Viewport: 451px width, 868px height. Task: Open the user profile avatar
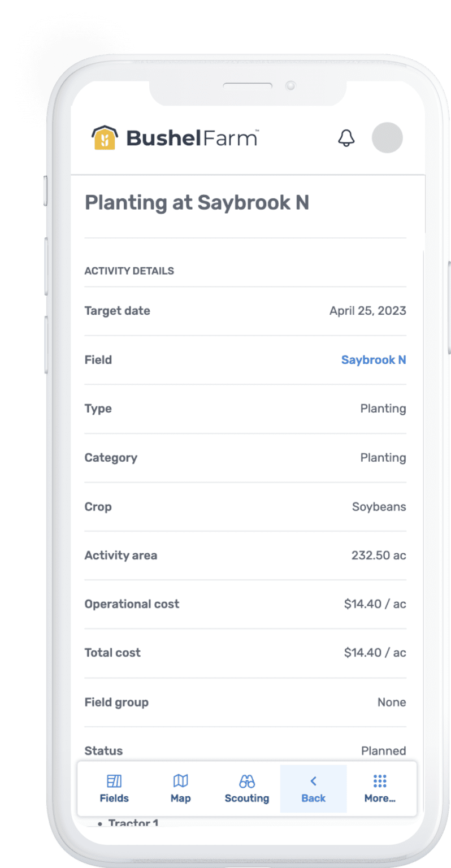pyautogui.click(x=387, y=138)
